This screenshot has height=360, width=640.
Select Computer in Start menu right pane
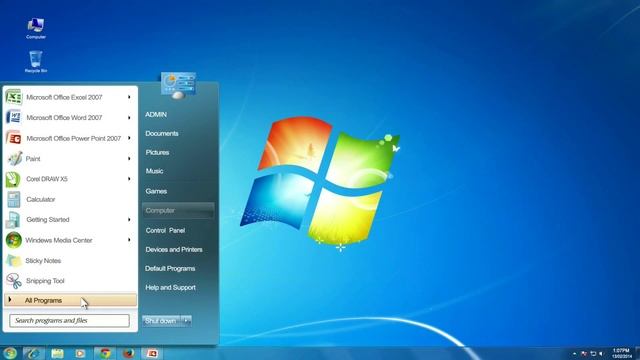tap(178, 211)
